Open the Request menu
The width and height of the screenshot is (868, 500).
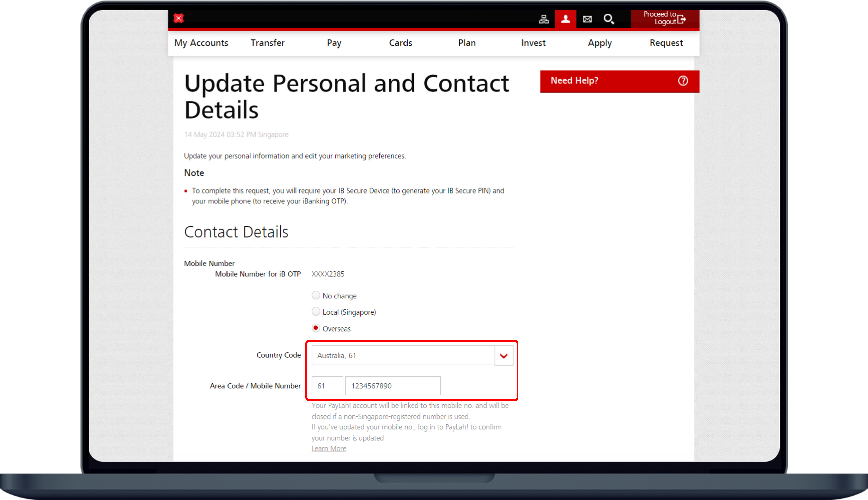[x=666, y=43]
